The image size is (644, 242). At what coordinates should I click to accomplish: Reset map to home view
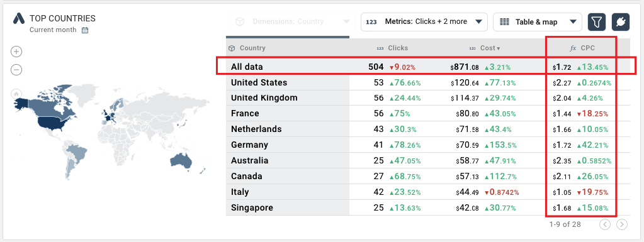(x=16, y=94)
